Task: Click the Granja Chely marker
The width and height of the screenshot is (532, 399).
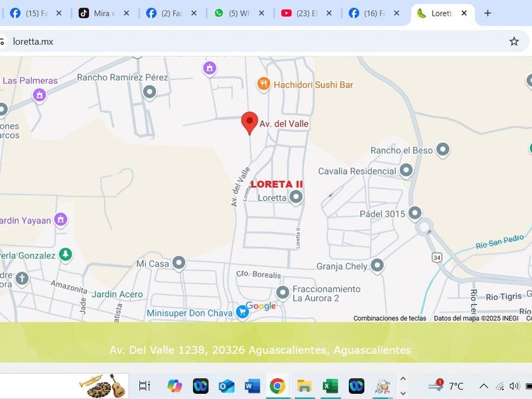Action: (x=377, y=265)
